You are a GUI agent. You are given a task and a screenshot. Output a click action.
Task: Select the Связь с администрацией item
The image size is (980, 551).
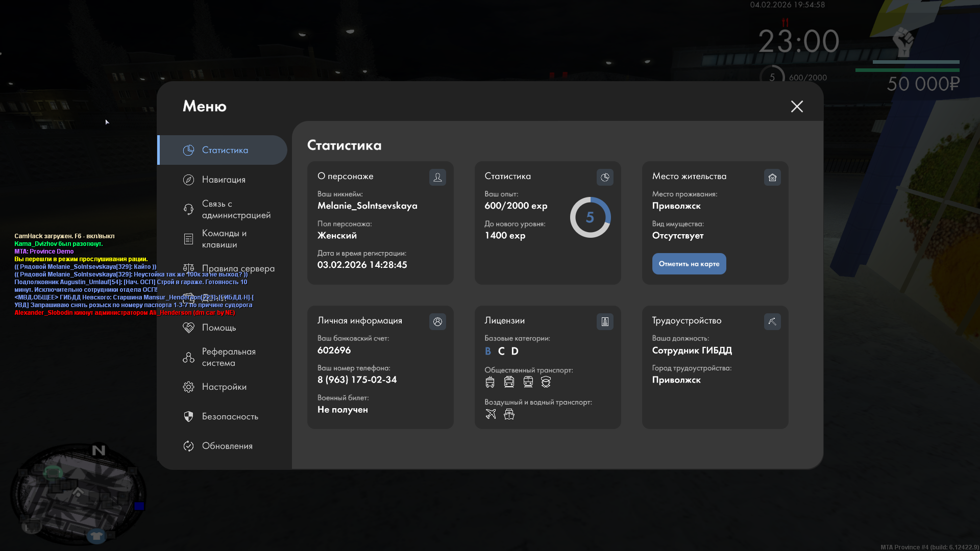[x=236, y=209]
